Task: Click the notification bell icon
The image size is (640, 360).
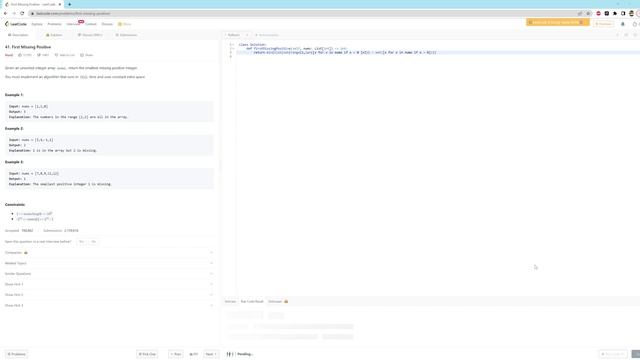Action: [623, 24]
